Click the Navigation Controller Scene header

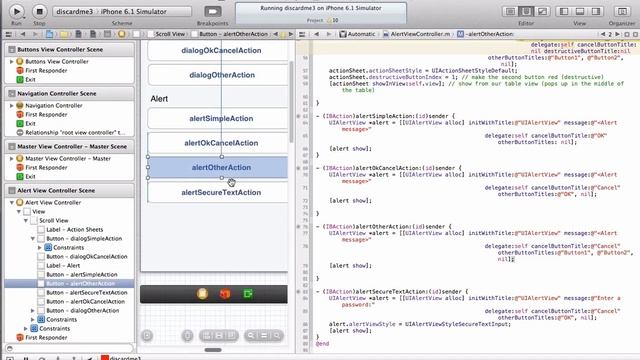[x=69, y=93]
